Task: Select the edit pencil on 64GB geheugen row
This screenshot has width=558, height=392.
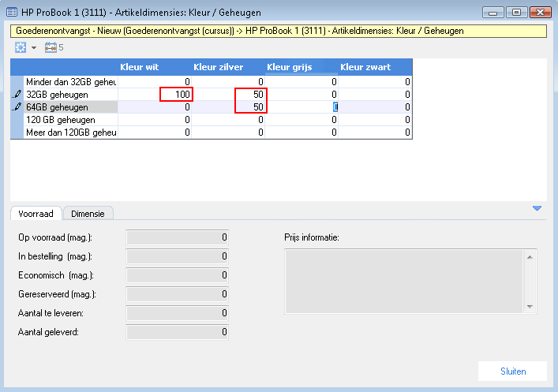Action: click(x=17, y=106)
